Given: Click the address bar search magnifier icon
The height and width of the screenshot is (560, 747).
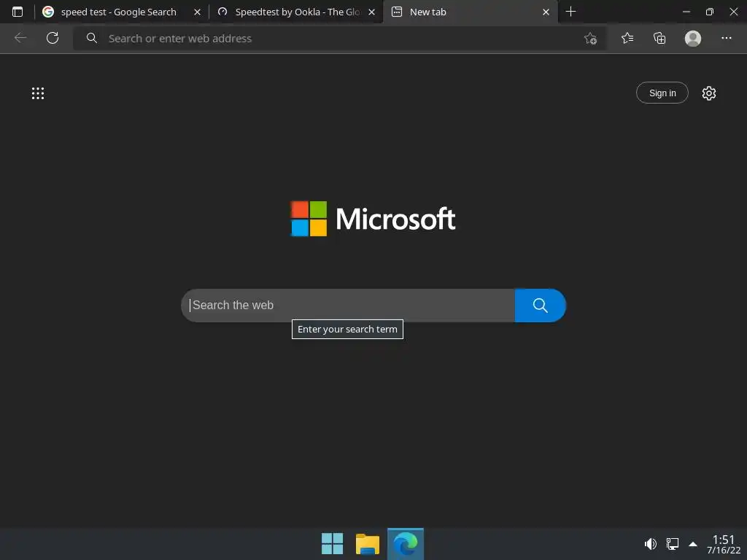Looking at the screenshot, I should coord(91,38).
